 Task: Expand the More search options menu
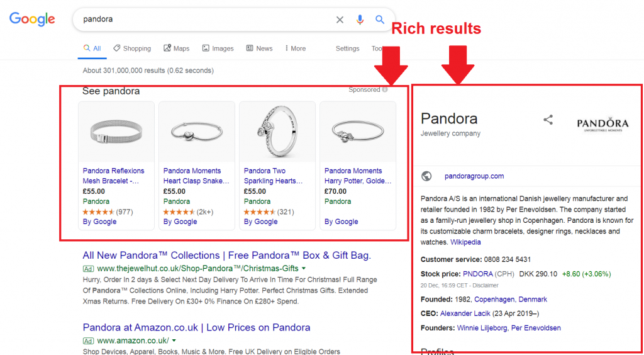point(295,48)
